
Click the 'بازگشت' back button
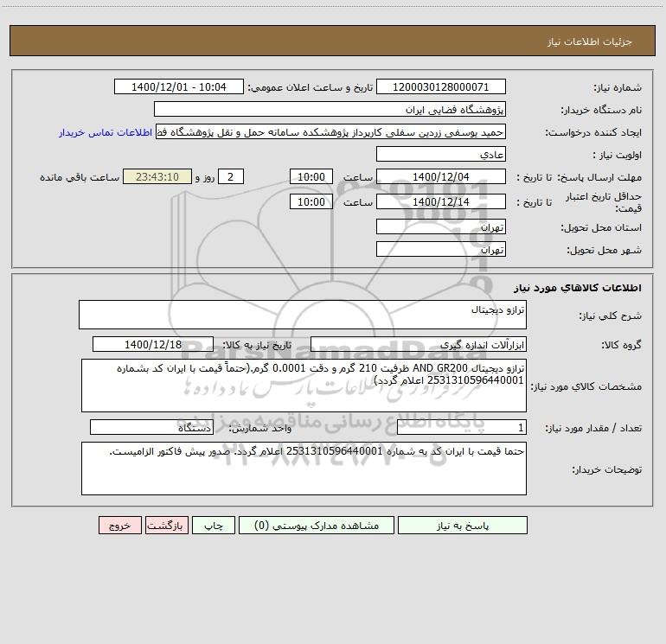(166, 525)
